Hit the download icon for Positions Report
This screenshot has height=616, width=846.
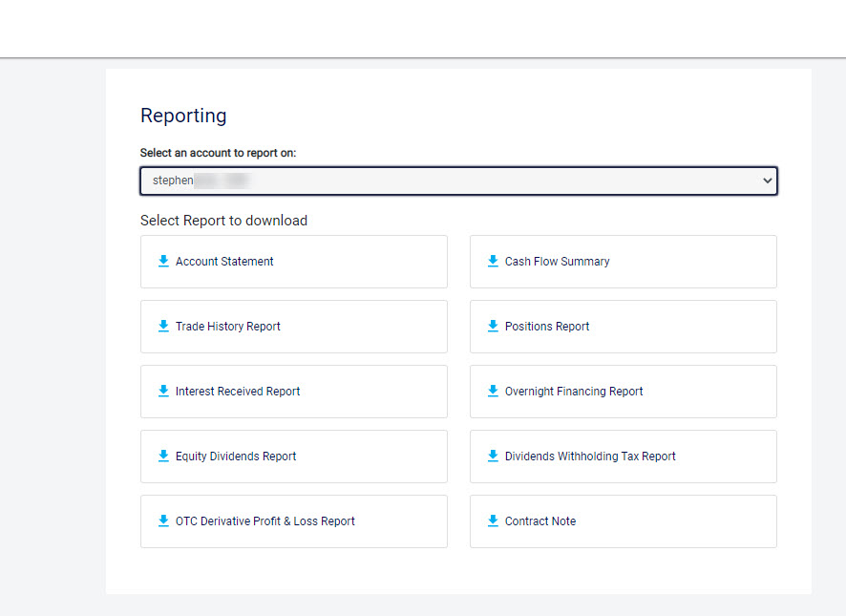(493, 326)
